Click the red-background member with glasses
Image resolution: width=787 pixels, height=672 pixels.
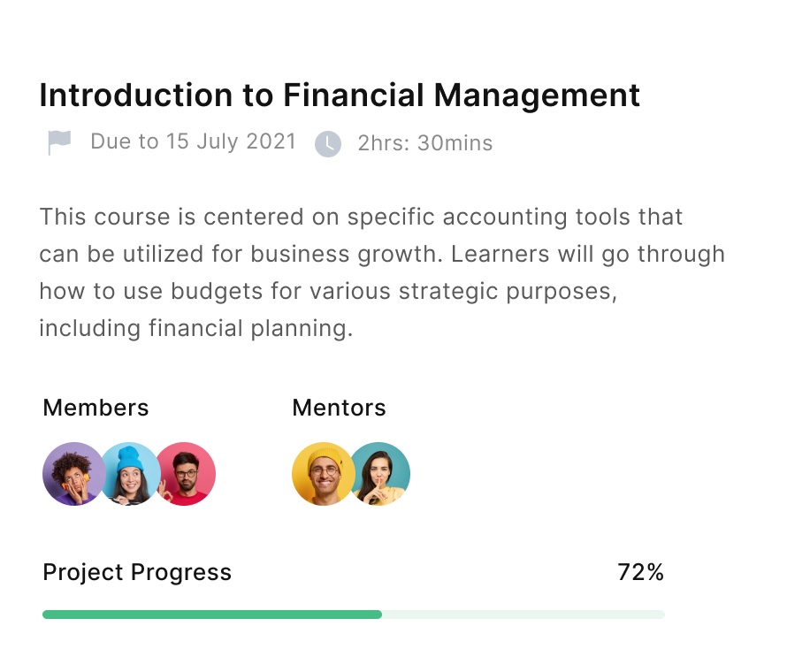pyautogui.click(x=187, y=474)
